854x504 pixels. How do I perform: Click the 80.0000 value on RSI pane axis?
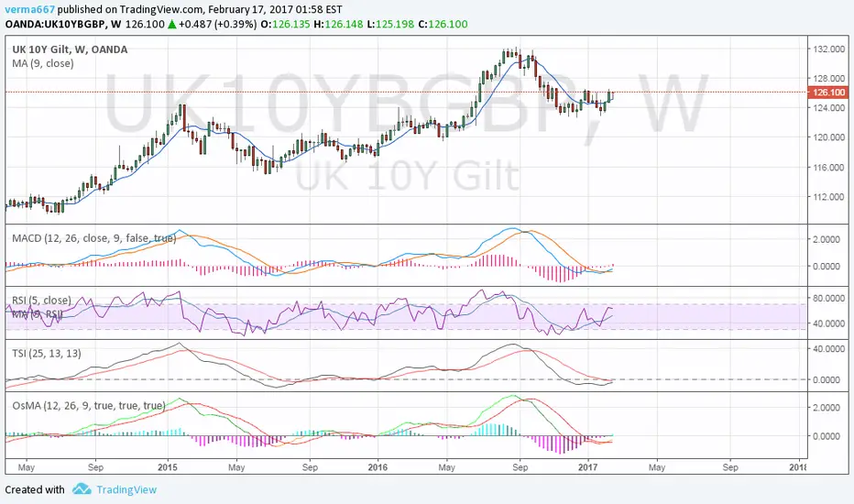coord(829,298)
